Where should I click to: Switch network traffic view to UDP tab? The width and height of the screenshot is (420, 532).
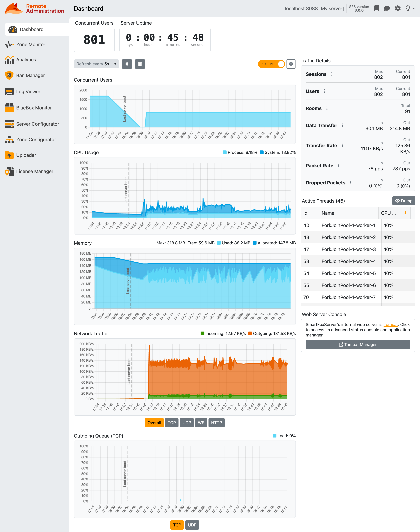pos(187,423)
